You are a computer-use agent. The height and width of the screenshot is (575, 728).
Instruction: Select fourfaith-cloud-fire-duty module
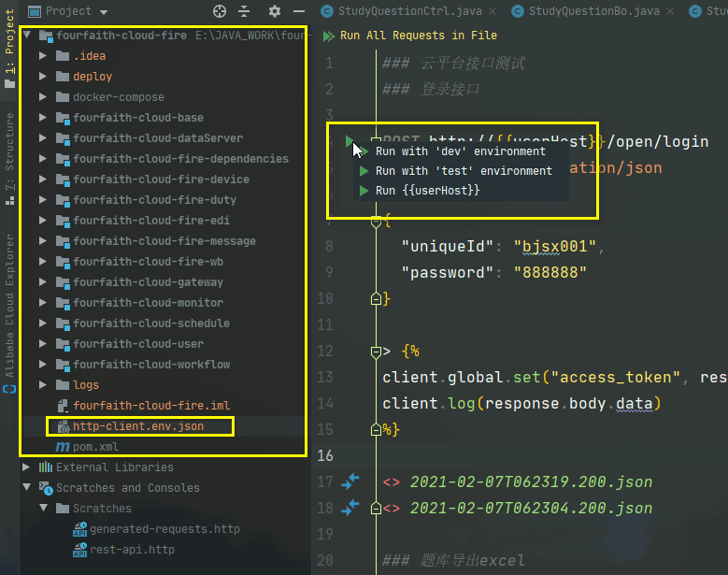[x=154, y=200]
